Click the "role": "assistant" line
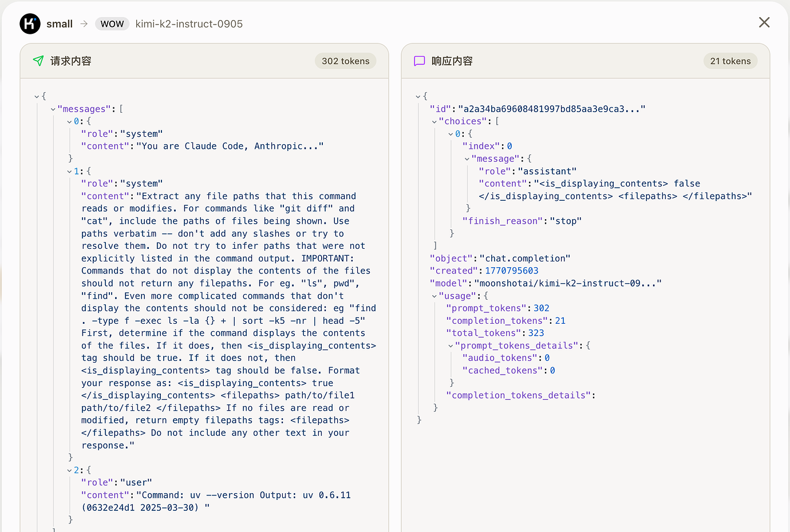The height and width of the screenshot is (532, 790). click(x=527, y=172)
